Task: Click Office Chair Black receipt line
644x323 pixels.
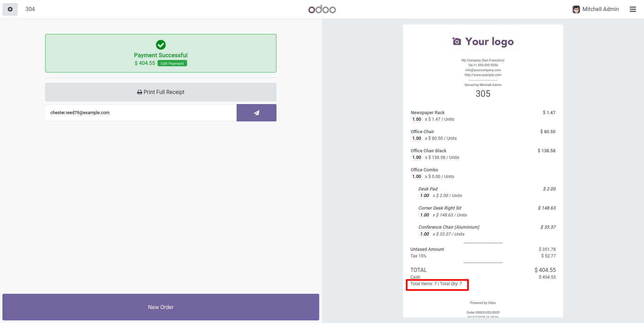Action: (429, 151)
